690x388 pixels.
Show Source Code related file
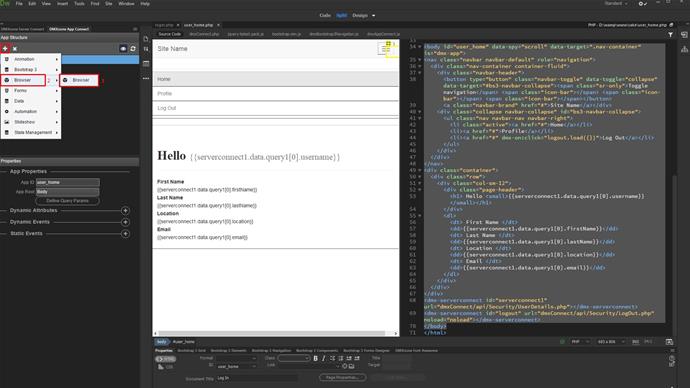point(169,34)
